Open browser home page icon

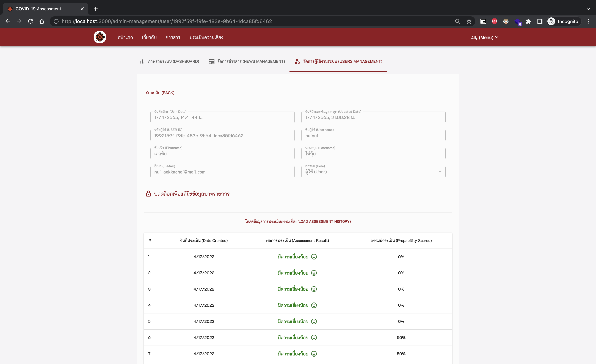point(42,21)
